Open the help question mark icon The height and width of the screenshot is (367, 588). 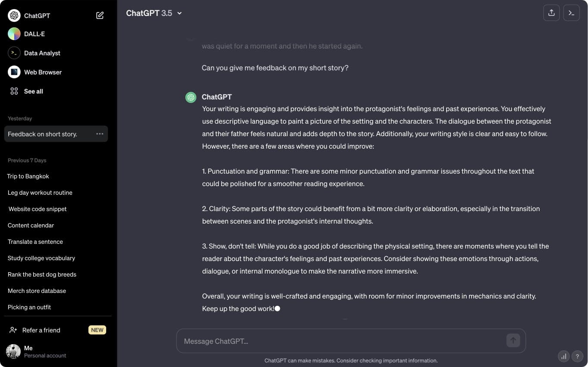click(x=577, y=356)
